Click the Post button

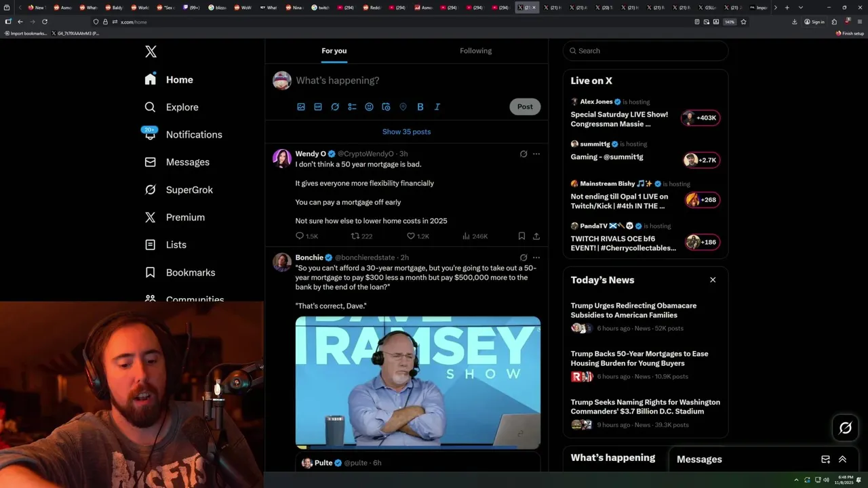(x=525, y=106)
